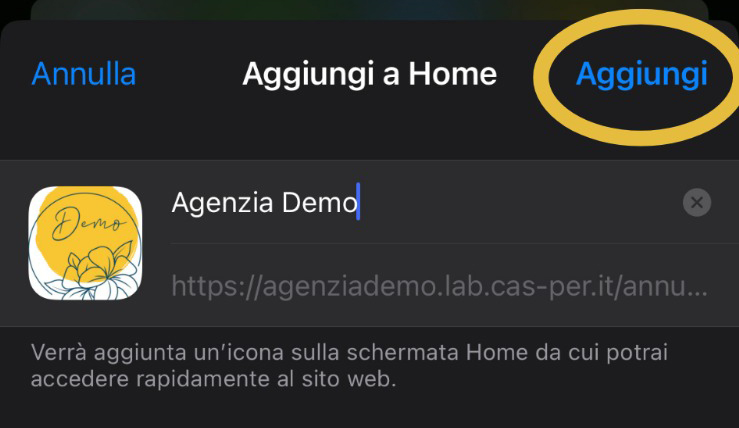The width and height of the screenshot is (739, 428).
Task: Clear the name field with the X icon
Action: 697,202
